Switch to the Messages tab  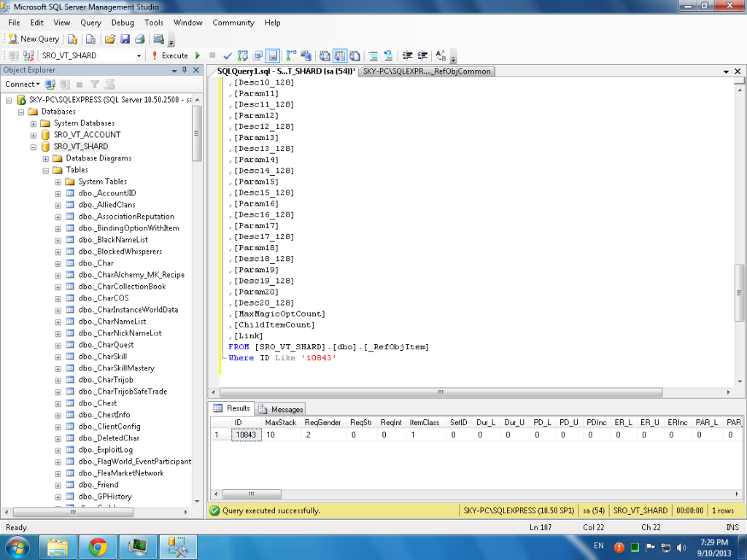pyautogui.click(x=281, y=409)
